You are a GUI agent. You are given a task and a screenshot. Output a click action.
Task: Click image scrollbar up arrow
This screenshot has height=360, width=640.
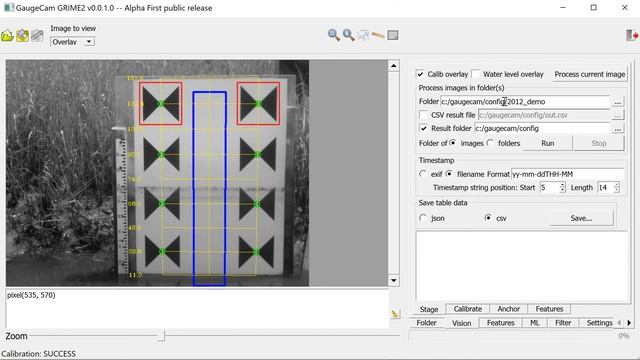393,66
